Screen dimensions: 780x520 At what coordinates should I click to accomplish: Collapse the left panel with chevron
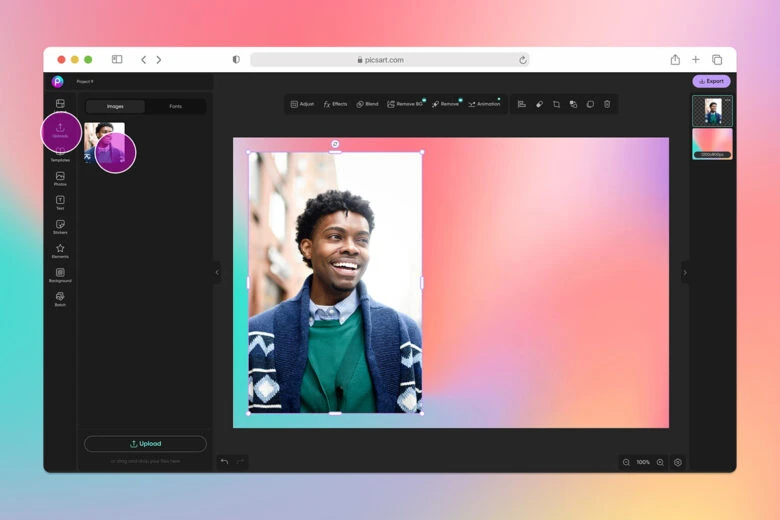pyautogui.click(x=217, y=272)
